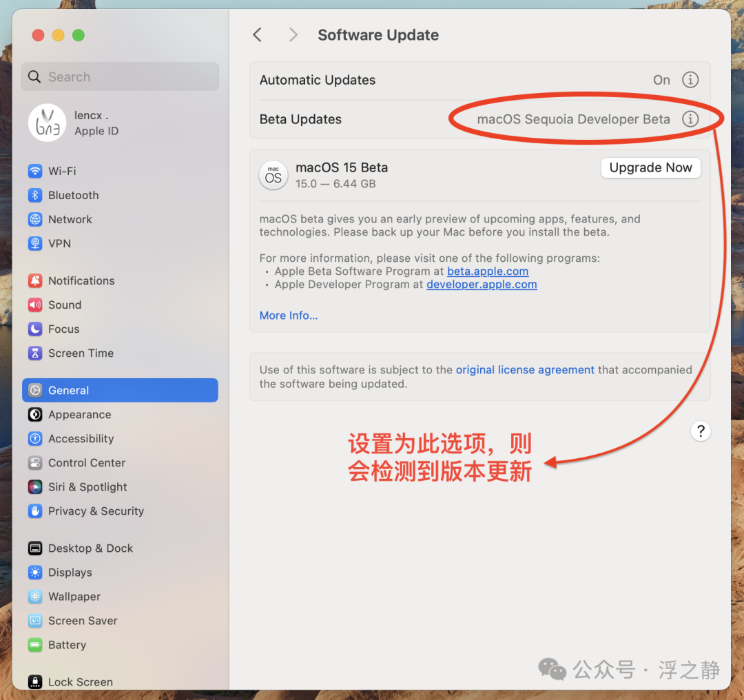Open Beta Updates info button

pos(690,119)
